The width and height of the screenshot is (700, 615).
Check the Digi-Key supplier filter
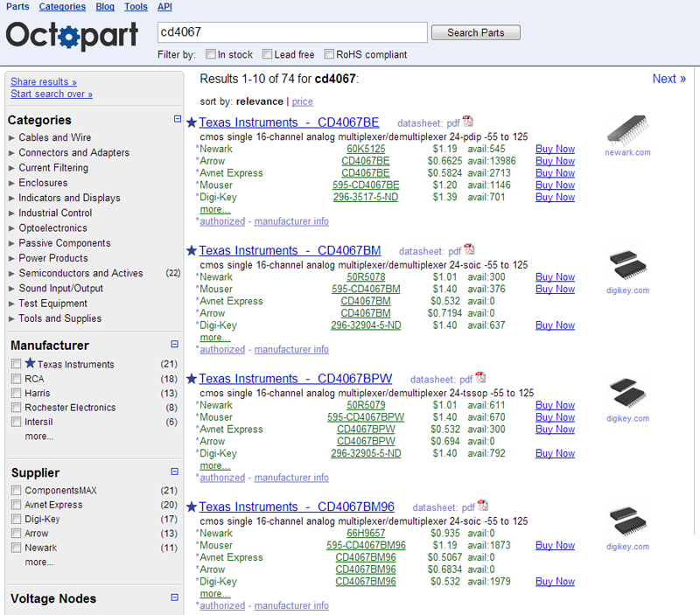click(x=17, y=519)
